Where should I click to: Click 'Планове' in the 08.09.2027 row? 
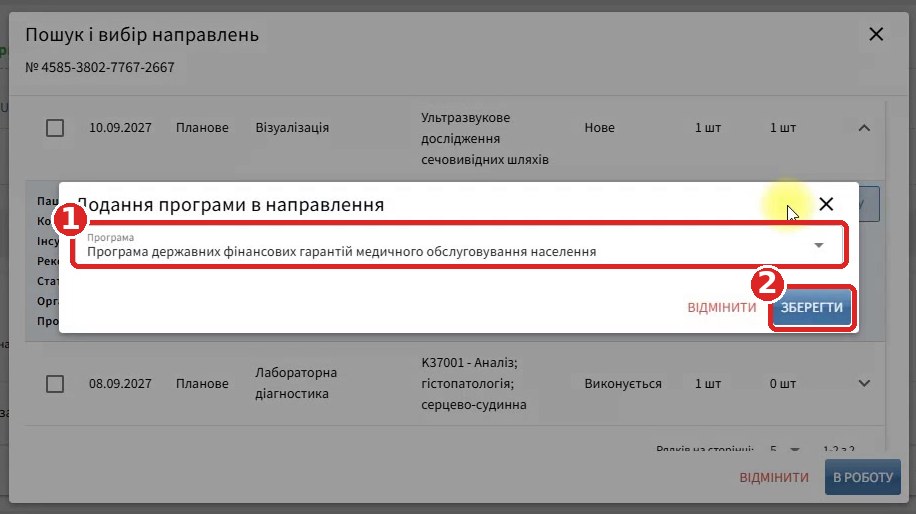coord(202,383)
